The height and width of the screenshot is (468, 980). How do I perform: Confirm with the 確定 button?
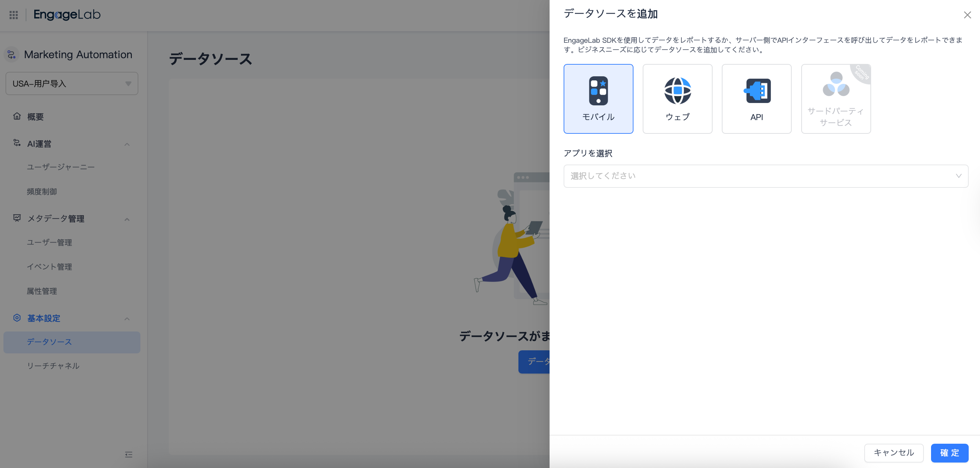tap(949, 453)
